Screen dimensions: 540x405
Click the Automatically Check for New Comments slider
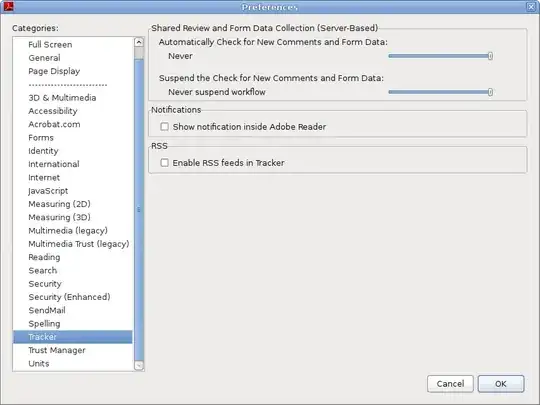pos(440,56)
